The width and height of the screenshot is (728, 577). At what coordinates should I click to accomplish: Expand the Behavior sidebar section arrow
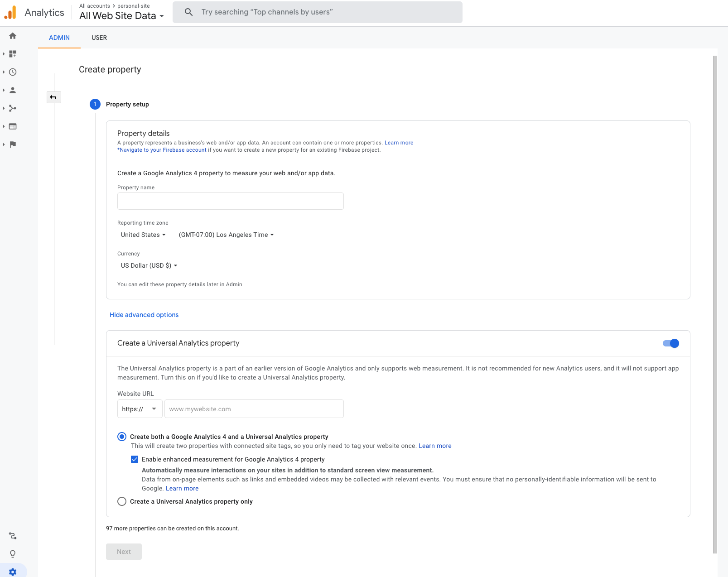pyautogui.click(x=4, y=126)
